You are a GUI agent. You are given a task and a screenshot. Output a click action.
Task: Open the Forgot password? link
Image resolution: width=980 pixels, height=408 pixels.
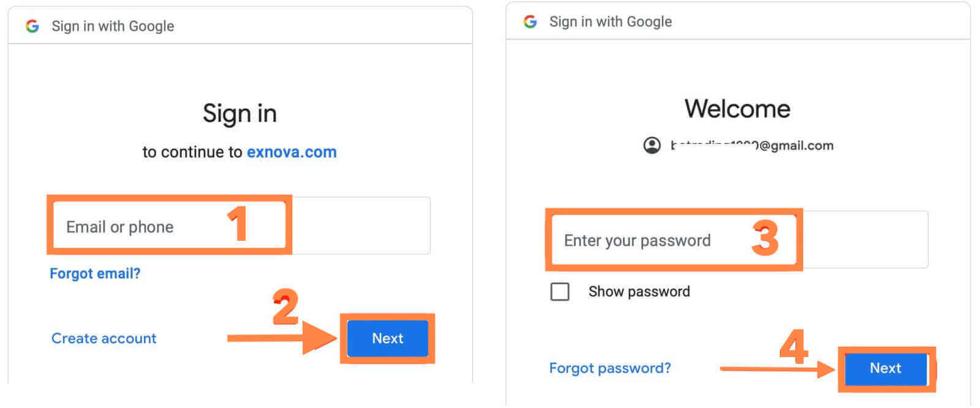point(610,368)
